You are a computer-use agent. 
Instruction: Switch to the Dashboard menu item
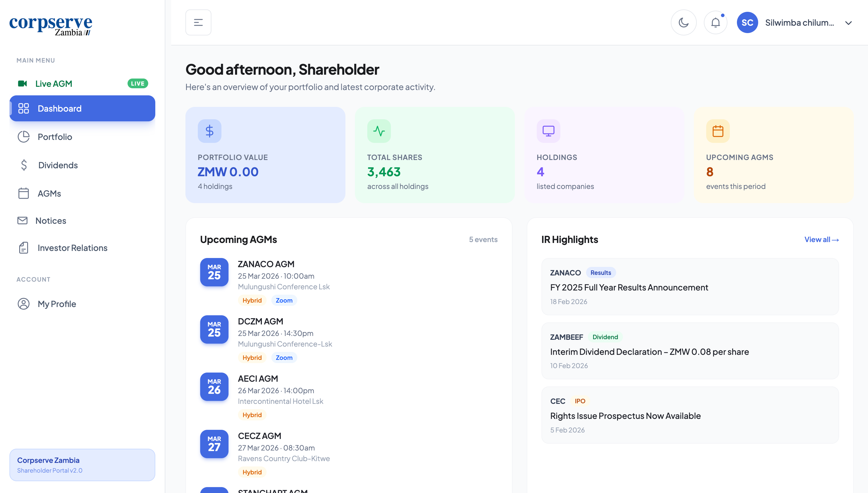click(60, 108)
